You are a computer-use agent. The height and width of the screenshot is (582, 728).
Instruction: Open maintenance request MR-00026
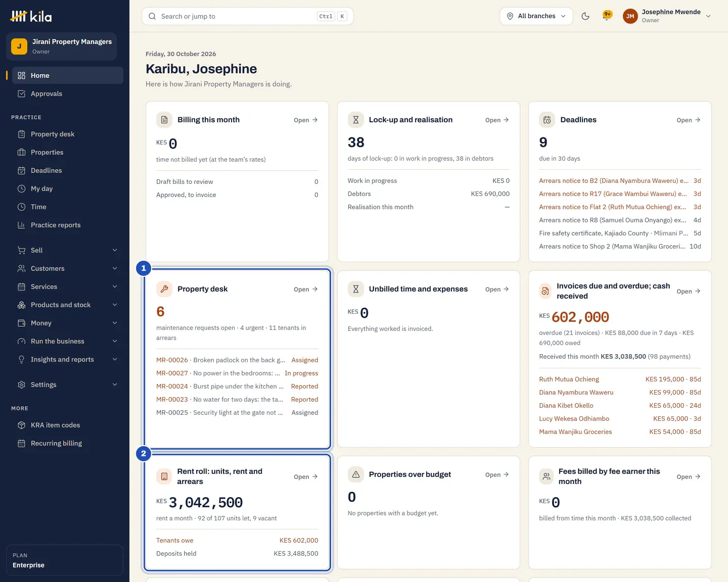(x=237, y=360)
